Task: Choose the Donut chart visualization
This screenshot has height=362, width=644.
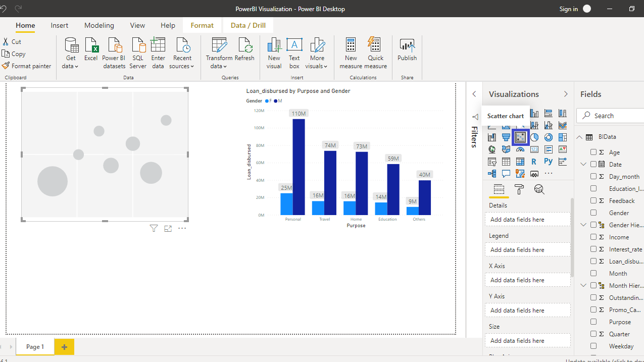Action: click(549, 137)
